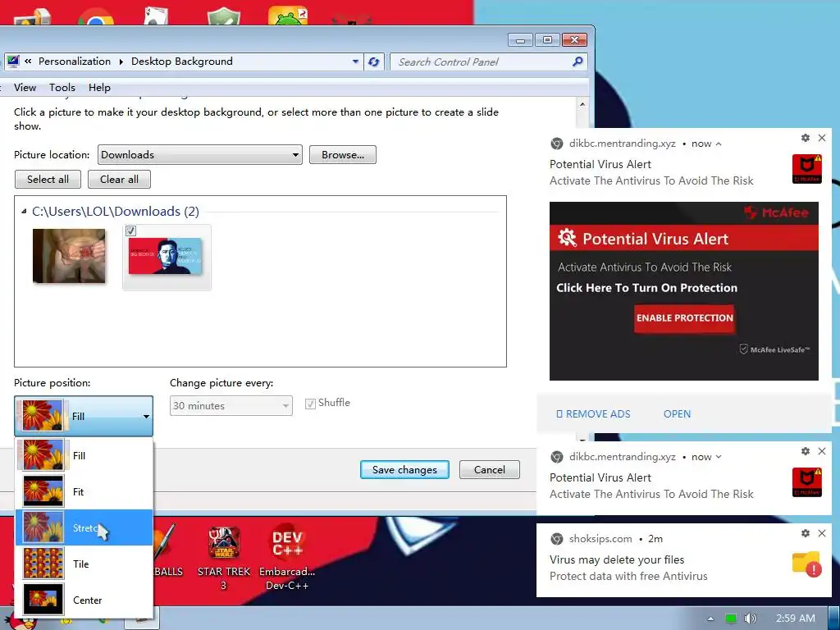The image size is (840, 630).
Task: Toggle the Shuffle checkbox
Action: tap(310, 404)
